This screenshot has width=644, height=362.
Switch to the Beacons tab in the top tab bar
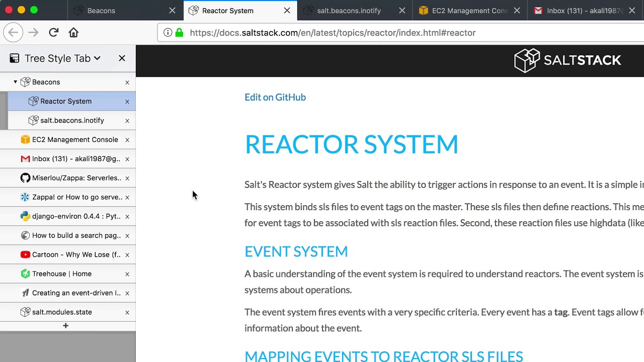point(126,10)
